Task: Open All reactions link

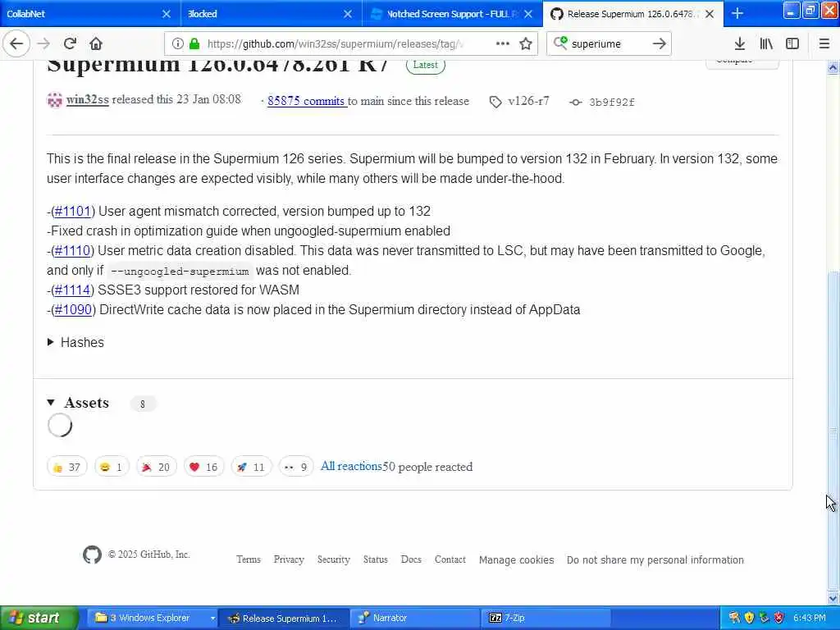Action: (x=351, y=466)
